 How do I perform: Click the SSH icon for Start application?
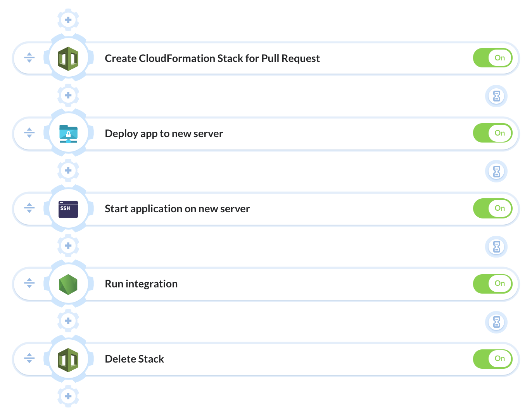coord(68,209)
